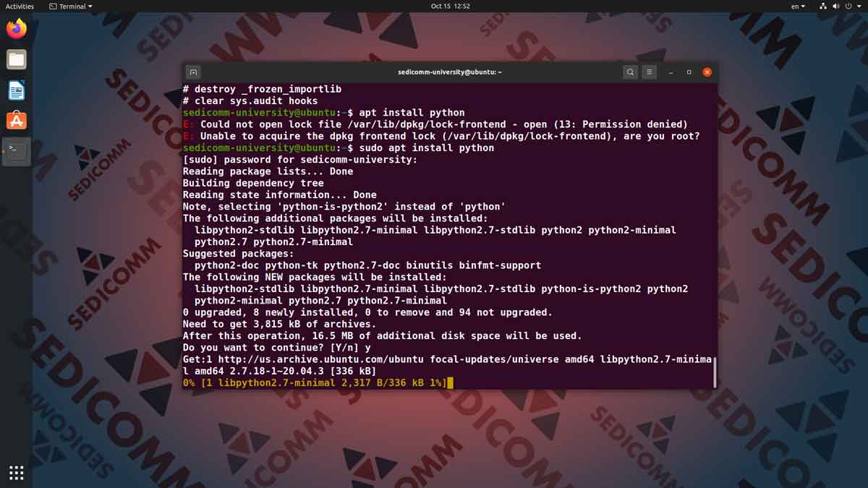Viewport: 868px width, 488px height.
Task: Minimize the terminal window
Action: (671, 72)
